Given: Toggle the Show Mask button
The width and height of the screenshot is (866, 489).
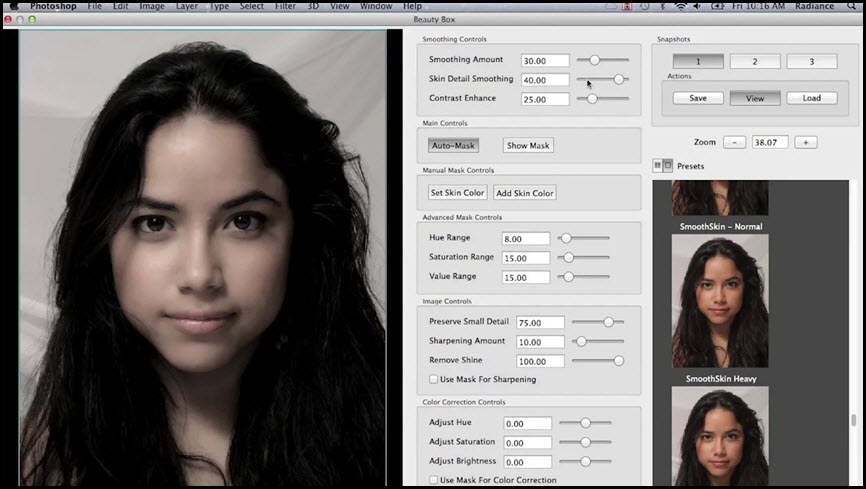Looking at the screenshot, I should click(528, 145).
